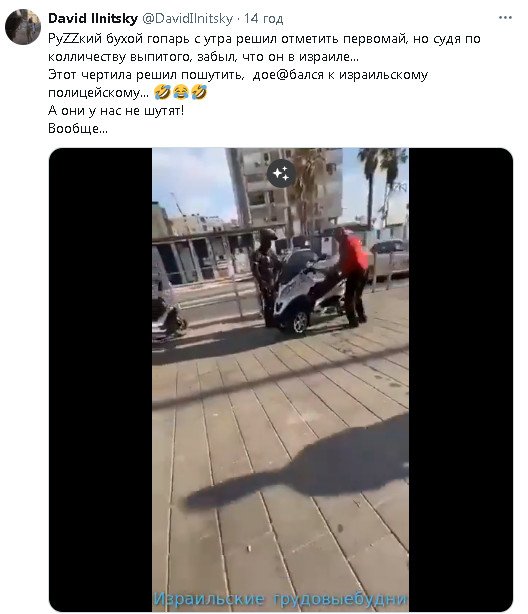
Task: Click the middle tears-of-joy emoji
Action: (x=181, y=92)
